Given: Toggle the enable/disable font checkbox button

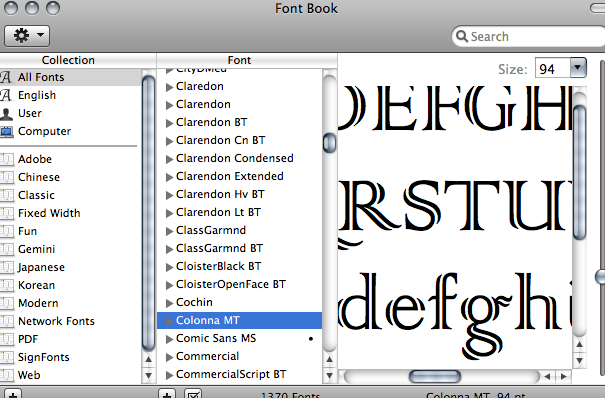Looking at the screenshot, I should (193, 394).
